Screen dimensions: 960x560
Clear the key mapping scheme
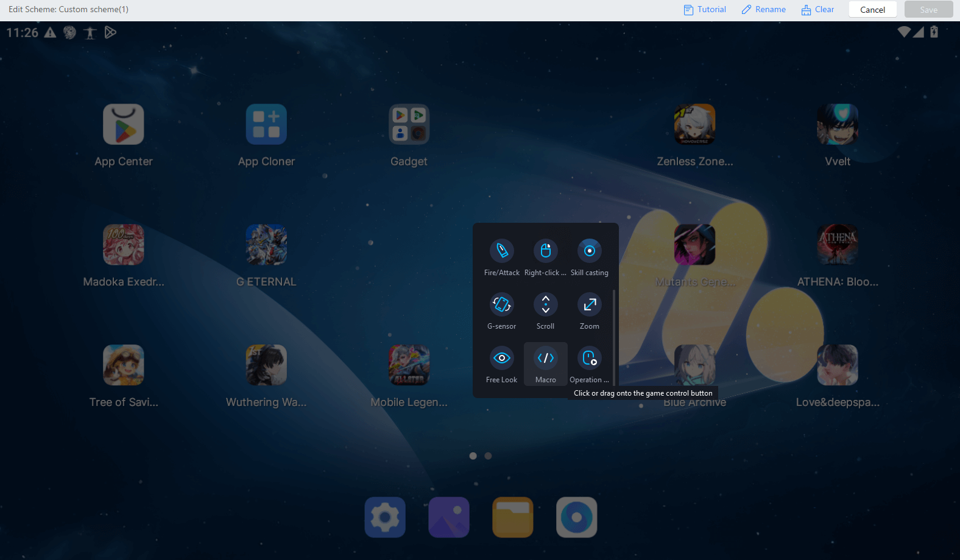(x=817, y=9)
